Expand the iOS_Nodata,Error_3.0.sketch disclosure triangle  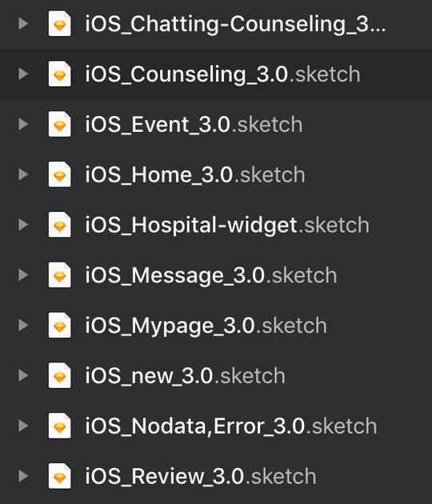[23, 426]
